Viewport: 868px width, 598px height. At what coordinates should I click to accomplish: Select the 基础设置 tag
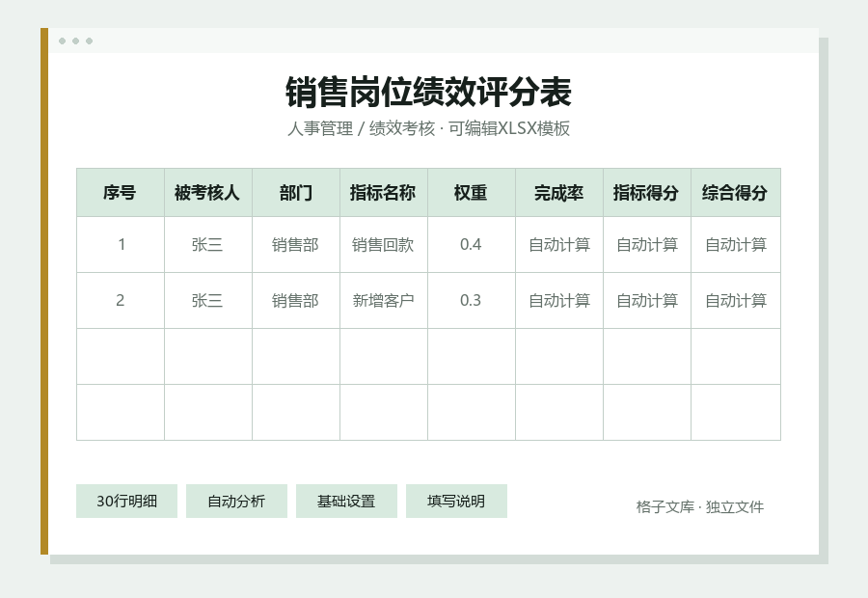(346, 502)
